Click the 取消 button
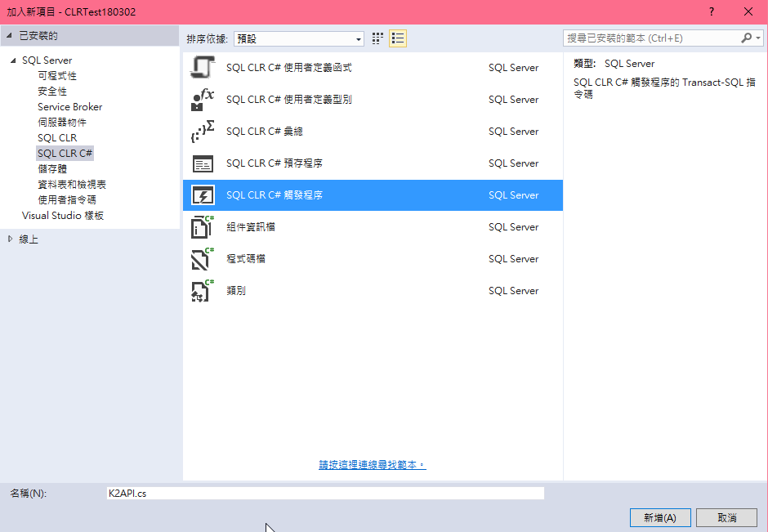 pyautogui.click(x=727, y=518)
